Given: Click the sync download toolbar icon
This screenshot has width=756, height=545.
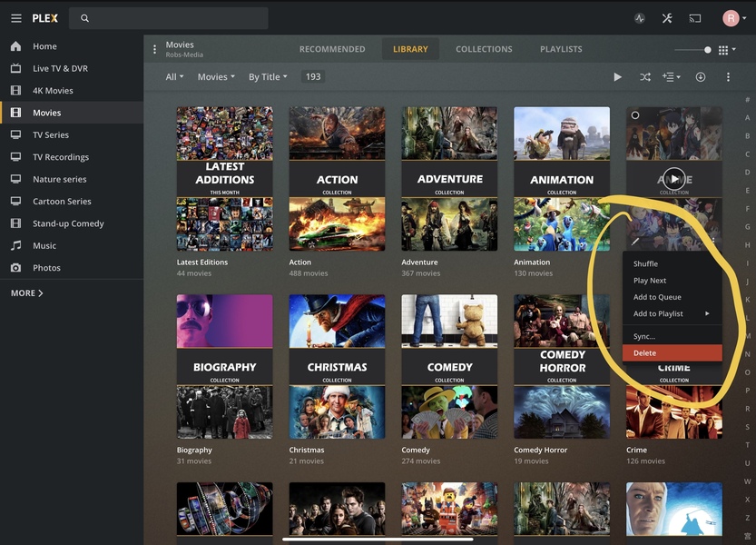Looking at the screenshot, I should [701, 76].
